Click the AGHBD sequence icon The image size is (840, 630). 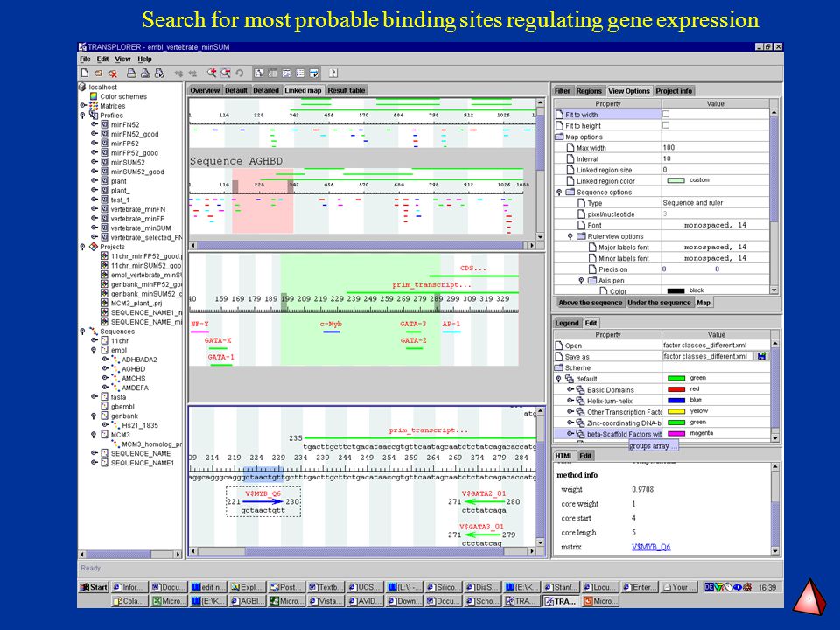point(115,369)
